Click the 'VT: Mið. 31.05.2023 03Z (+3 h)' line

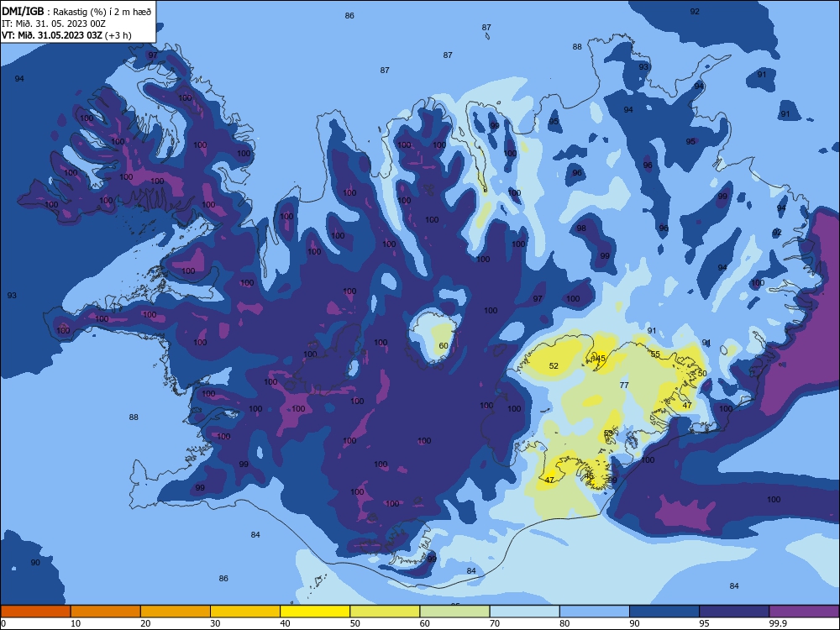tap(66, 35)
